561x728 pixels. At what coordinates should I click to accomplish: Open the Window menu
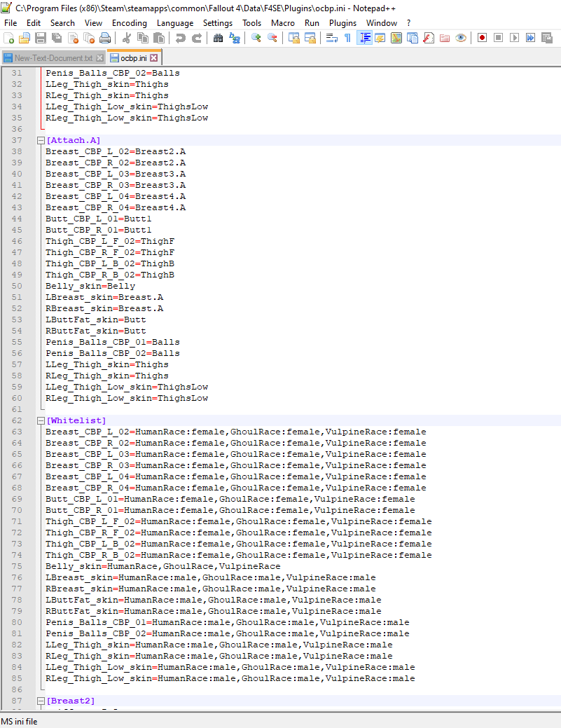[382, 22]
